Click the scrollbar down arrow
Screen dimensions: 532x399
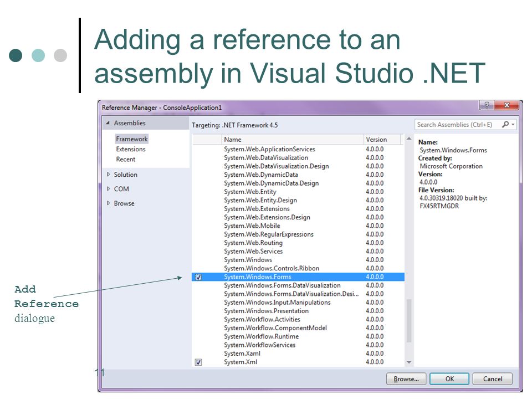pyautogui.click(x=409, y=362)
